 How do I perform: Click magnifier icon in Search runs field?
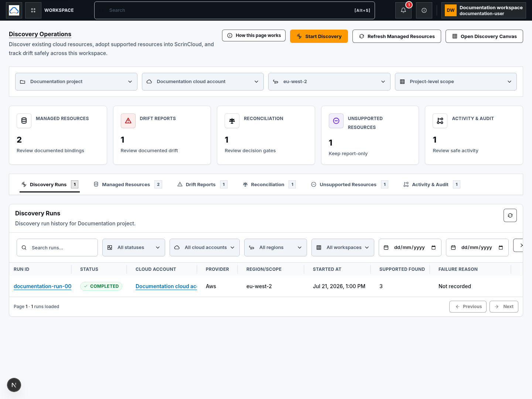click(24, 248)
